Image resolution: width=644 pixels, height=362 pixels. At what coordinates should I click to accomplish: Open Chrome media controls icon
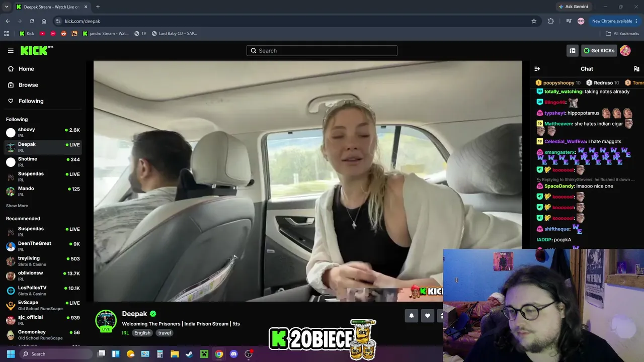(x=569, y=21)
